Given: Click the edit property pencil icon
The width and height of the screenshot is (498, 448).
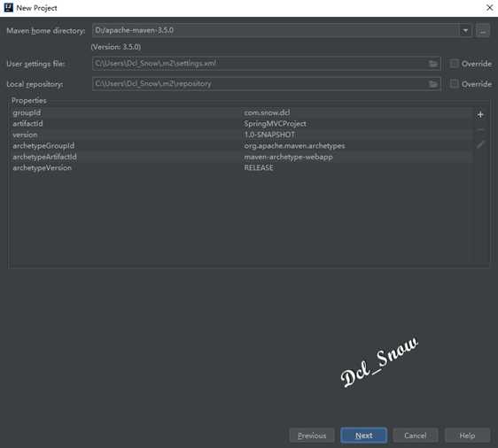Looking at the screenshot, I should pyautogui.click(x=481, y=144).
